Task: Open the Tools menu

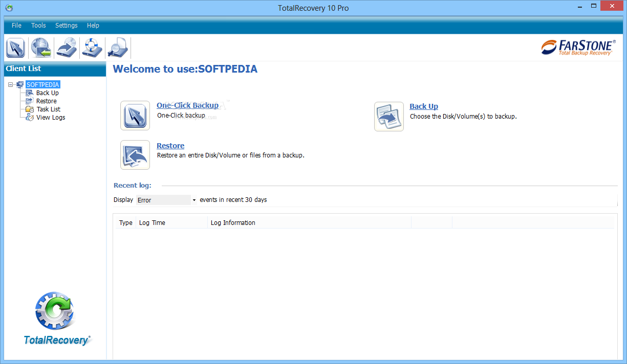Action: pos(38,26)
